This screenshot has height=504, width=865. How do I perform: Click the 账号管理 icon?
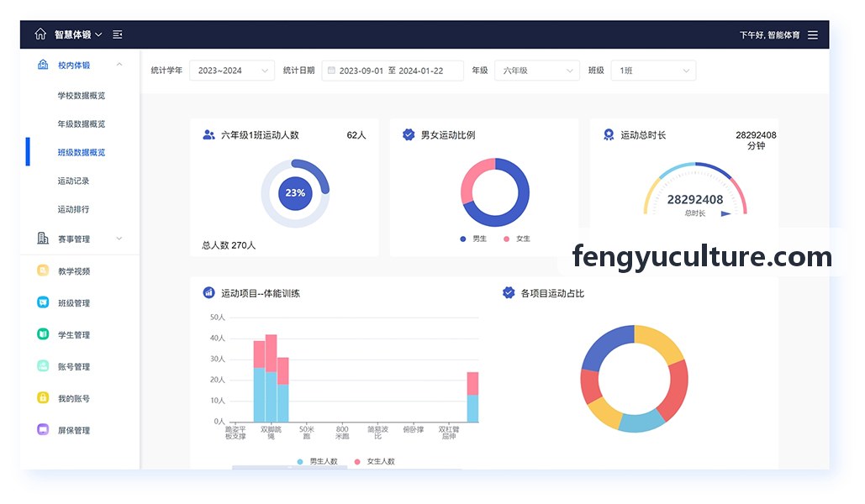pyautogui.click(x=43, y=365)
